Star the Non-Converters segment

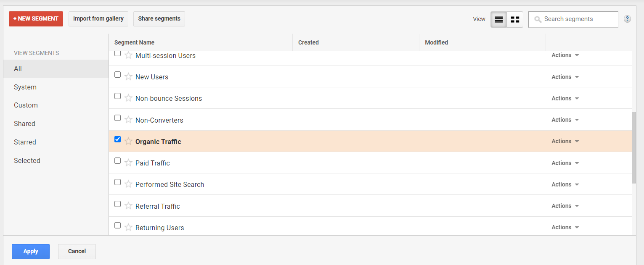pyautogui.click(x=129, y=120)
